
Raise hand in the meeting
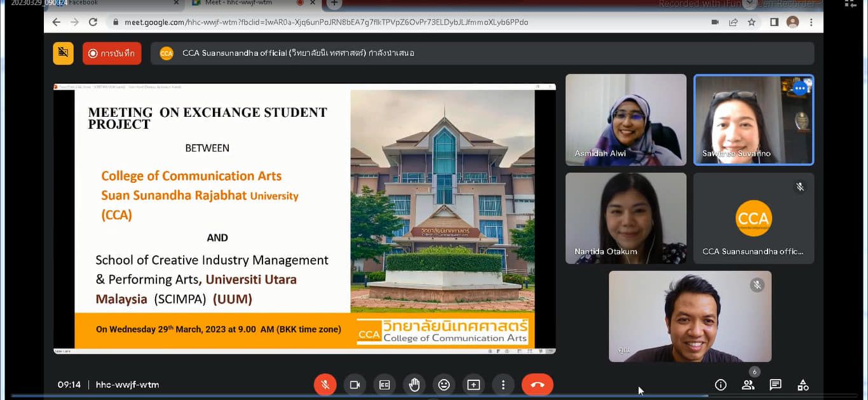[x=414, y=385]
